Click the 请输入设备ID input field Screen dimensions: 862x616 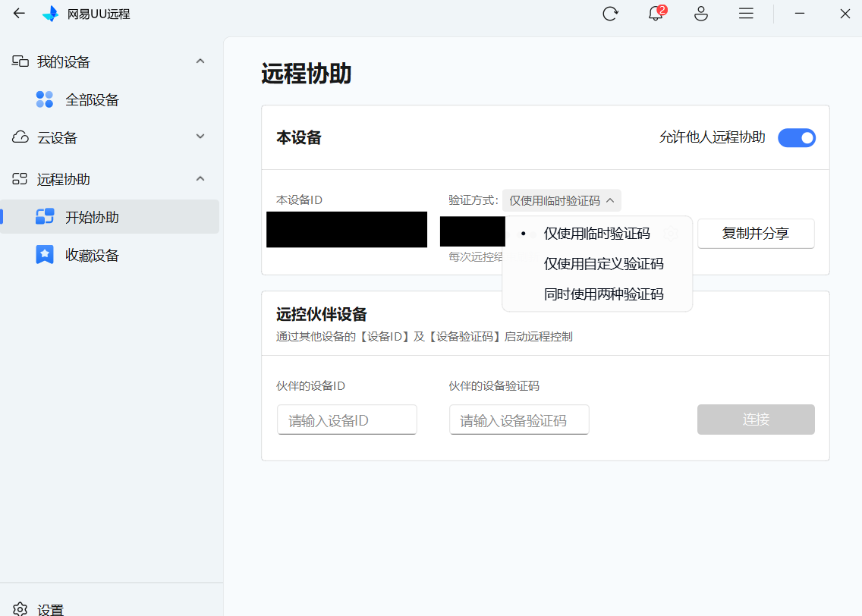347,420
